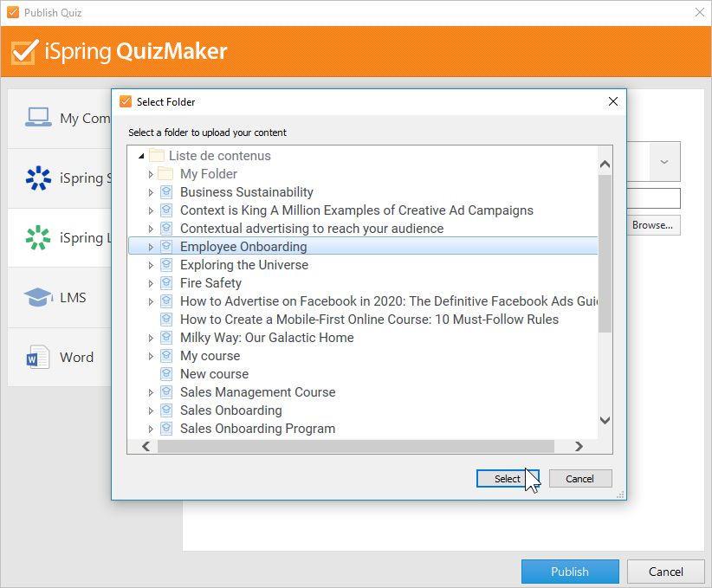712x588 pixels.
Task: Click the My Folder folder icon
Action: [165, 173]
